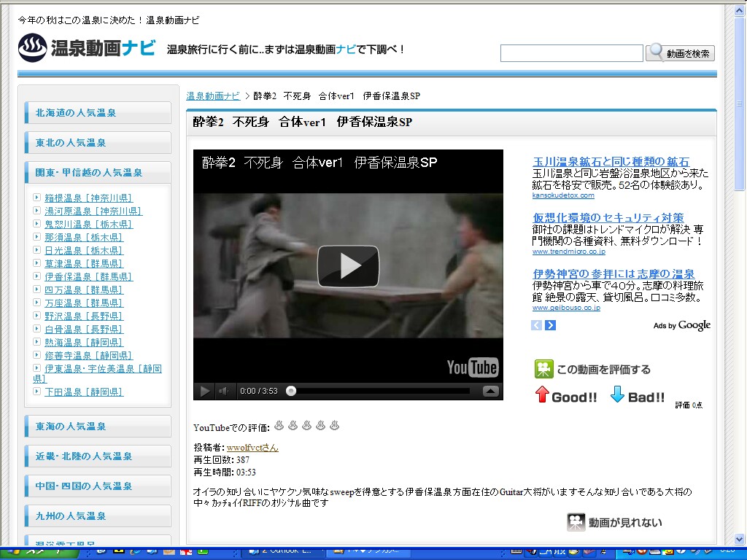Click the Ads by Google label
This screenshot has width=747, height=560.
click(682, 325)
